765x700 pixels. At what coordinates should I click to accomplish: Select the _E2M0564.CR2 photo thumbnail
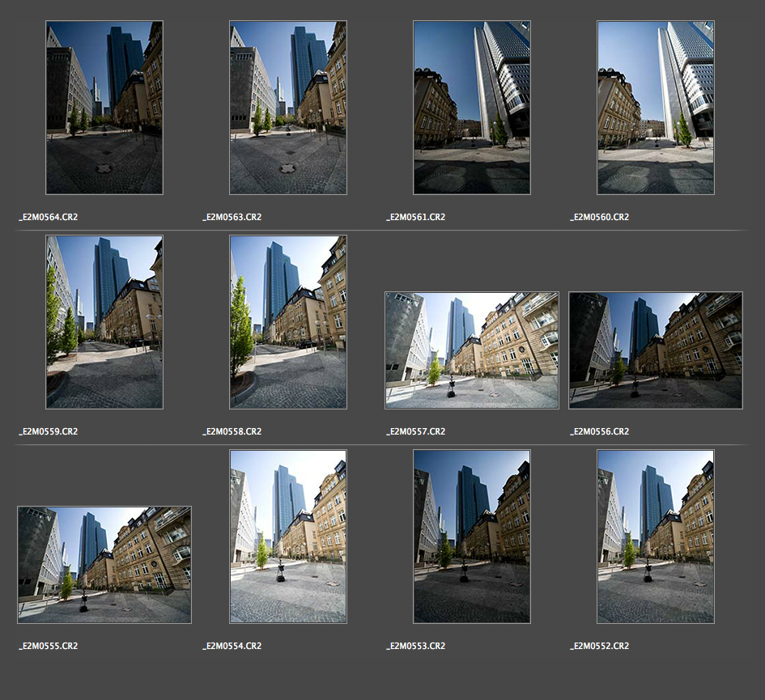[104, 108]
